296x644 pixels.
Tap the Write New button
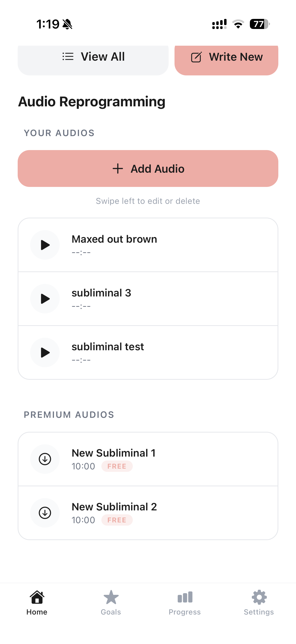click(x=226, y=57)
